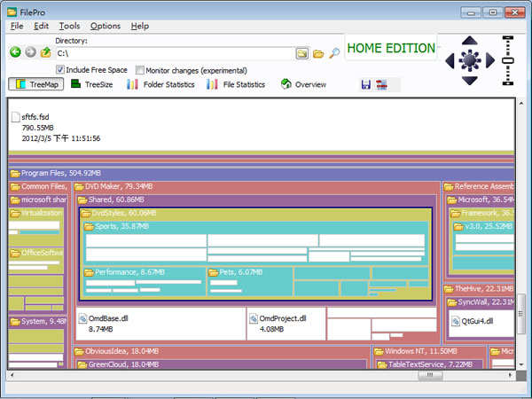Open the browse-folder button beside directory field
Image resolution: width=532 pixels, height=399 pixels.
(x=302, y=53)
